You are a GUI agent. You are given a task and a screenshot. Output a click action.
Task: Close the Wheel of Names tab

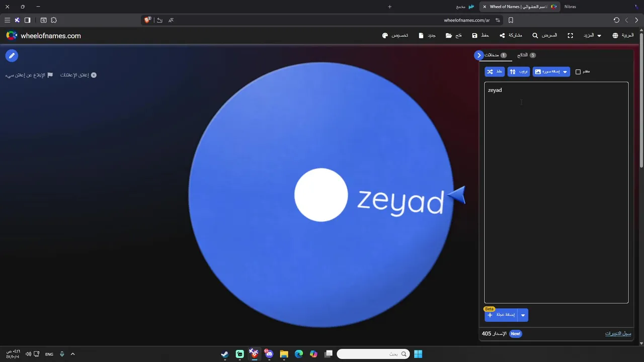tap(485, 7)
